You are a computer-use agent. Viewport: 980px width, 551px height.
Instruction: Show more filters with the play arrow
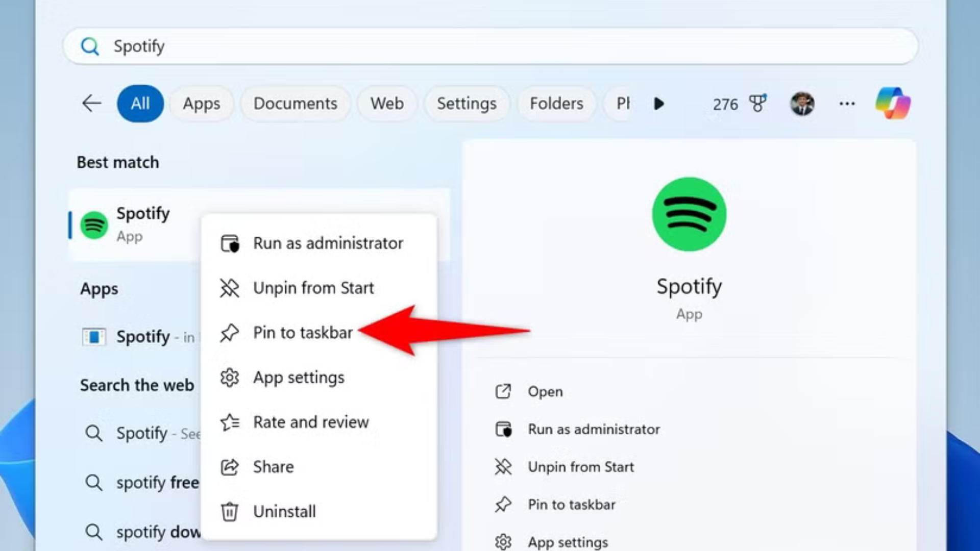click(659, 104)
